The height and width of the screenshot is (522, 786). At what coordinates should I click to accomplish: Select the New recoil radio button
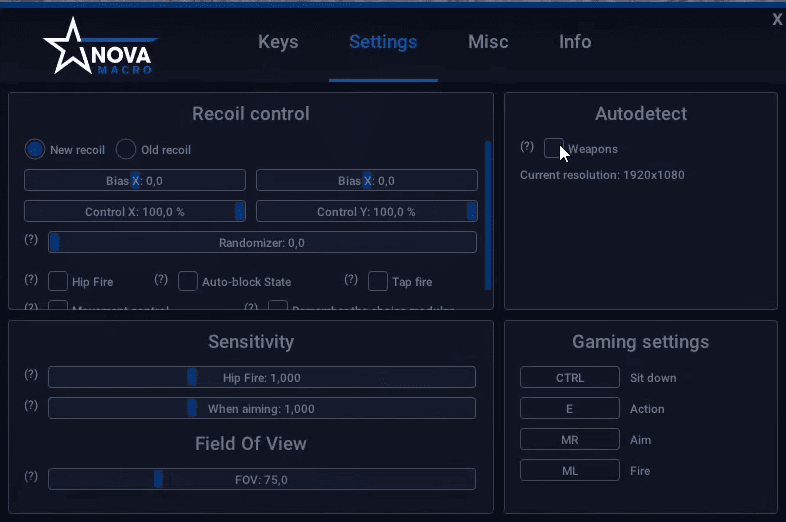(x=35, y=150)
